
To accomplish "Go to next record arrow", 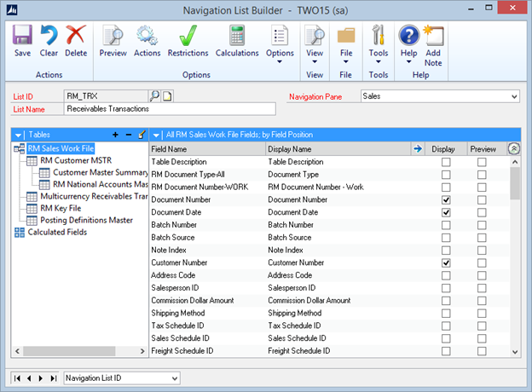I will click(41, 378).
